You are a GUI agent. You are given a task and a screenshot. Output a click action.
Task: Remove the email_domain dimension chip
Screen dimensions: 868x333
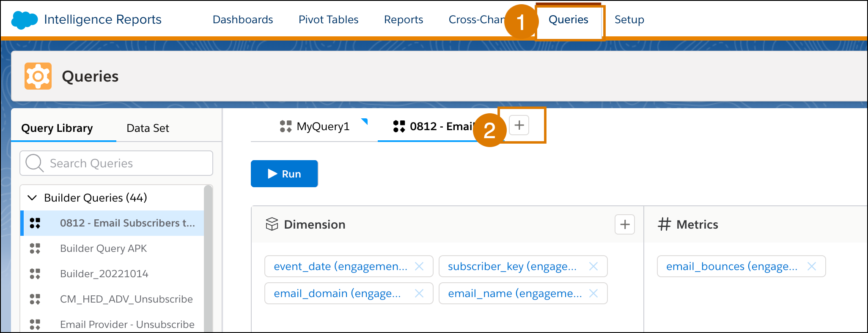(419, 293)
